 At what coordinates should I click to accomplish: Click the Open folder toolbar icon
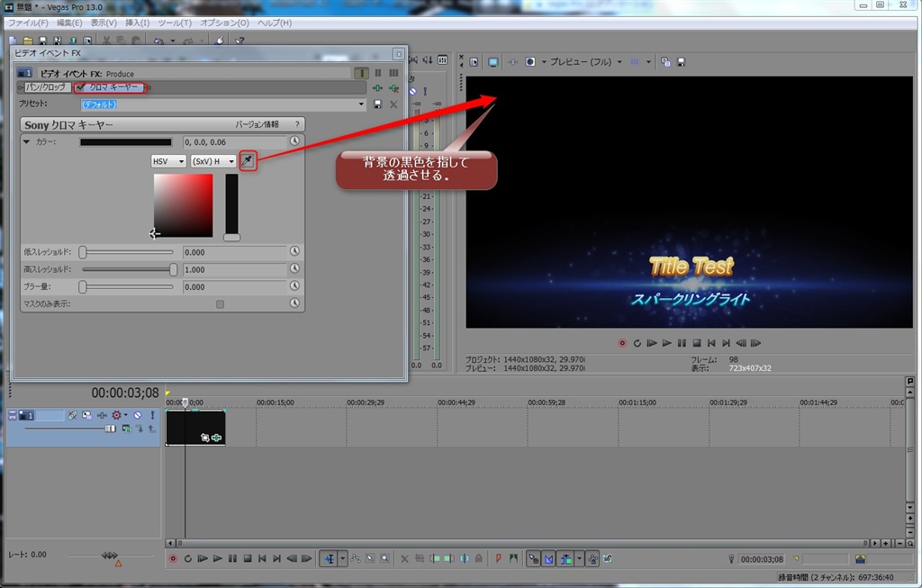point(28,41)
